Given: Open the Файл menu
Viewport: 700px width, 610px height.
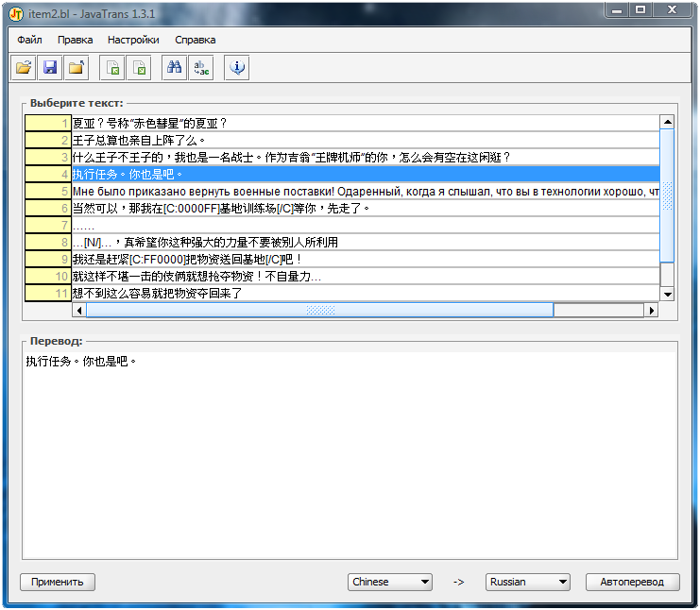Looking at the screenshot, I should pyautogui.click(x=29, y=40).
